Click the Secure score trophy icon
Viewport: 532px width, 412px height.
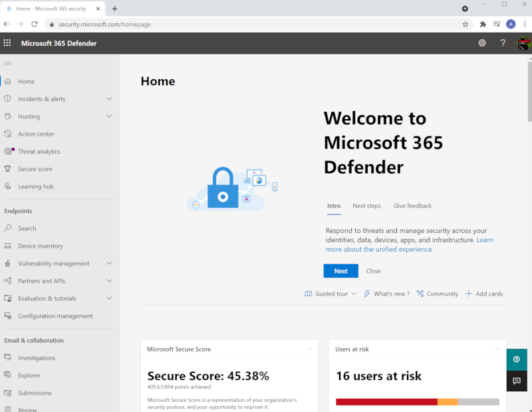(x=7, y=169)
